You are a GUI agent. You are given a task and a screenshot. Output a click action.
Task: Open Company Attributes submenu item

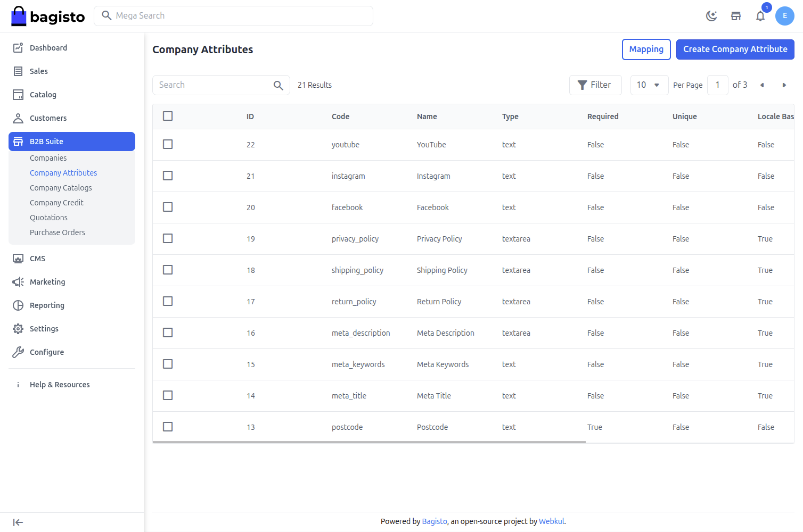(x=63, y=173)
